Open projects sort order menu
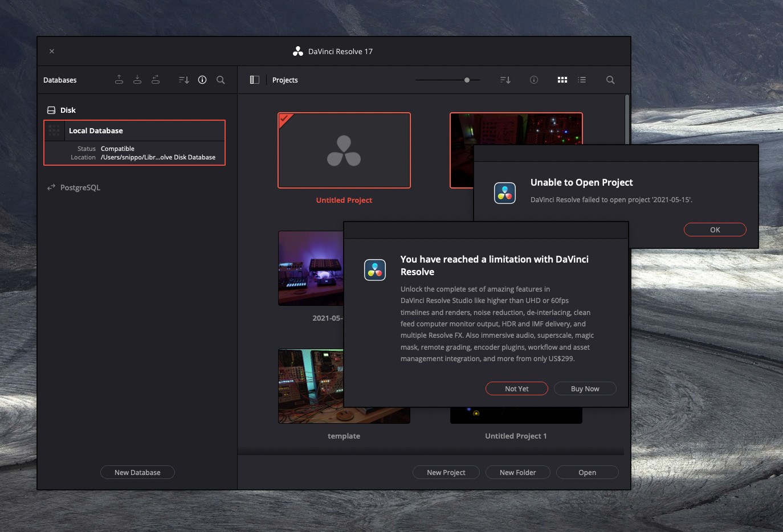Viewport: 783px width, 532px height. (x=505, y=80)
